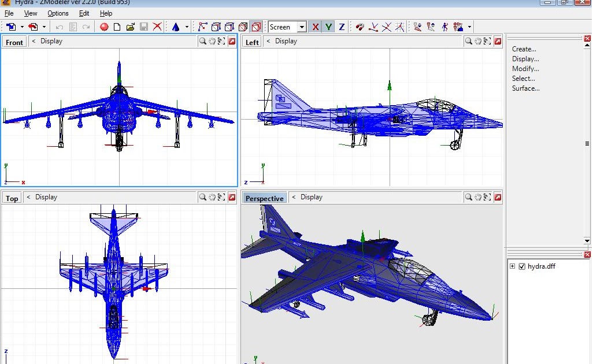Click the pan hand icon in the Front viewport
Viewport: 593px width, 364px height.
[x=210, y=41]
